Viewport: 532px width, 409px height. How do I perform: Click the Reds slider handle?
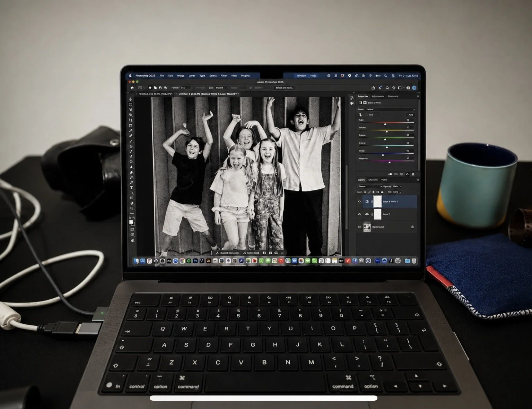coord(385,124)
